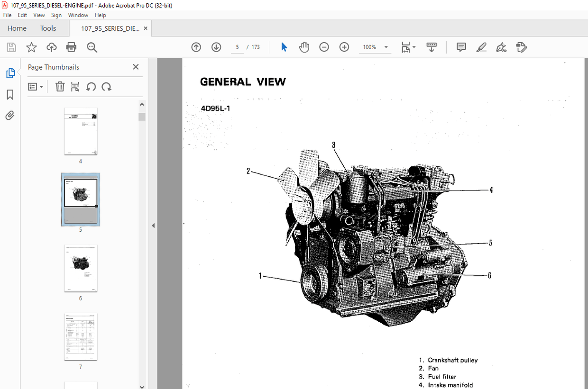Screen dimensions: 588x389
Task: Open the Attachments panel
Action: (10, 115)
